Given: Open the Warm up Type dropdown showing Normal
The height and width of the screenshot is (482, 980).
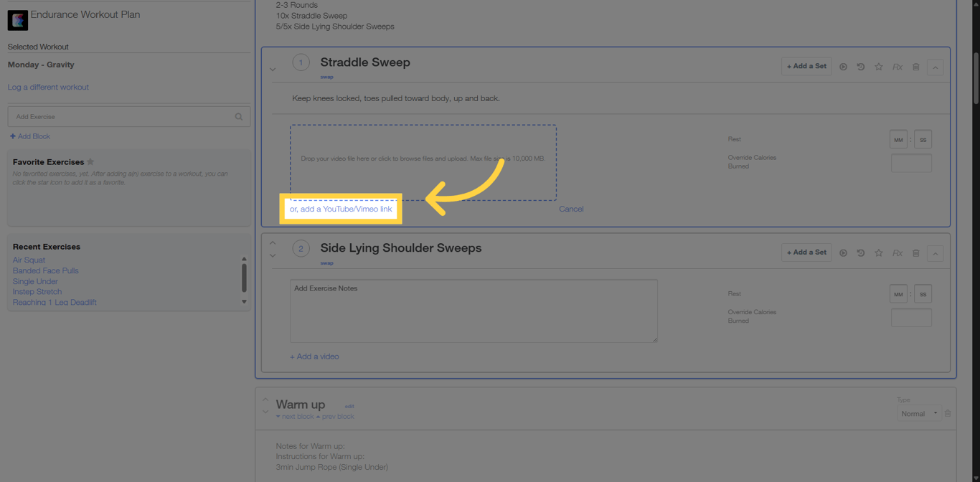Looking at the screenshot, I should (919, 414).
